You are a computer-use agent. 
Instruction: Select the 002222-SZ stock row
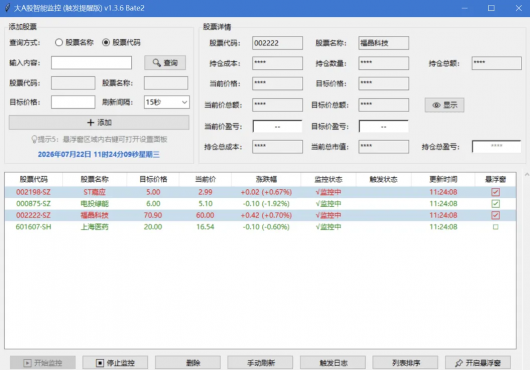(260, 215)
